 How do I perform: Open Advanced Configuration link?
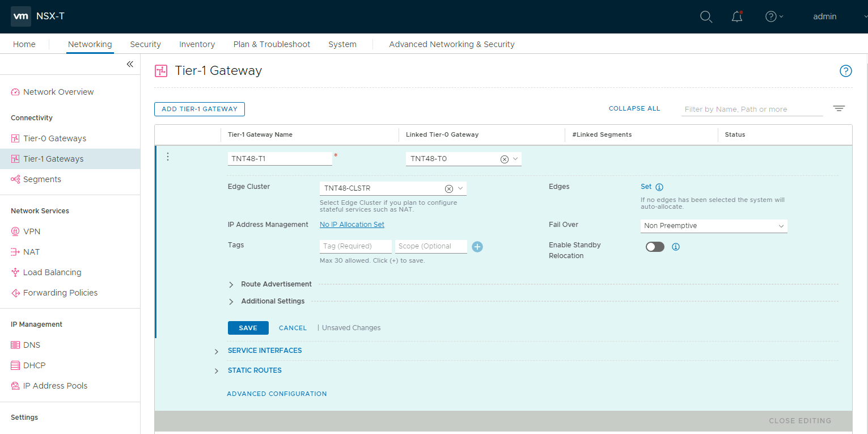tap(277, 394)
